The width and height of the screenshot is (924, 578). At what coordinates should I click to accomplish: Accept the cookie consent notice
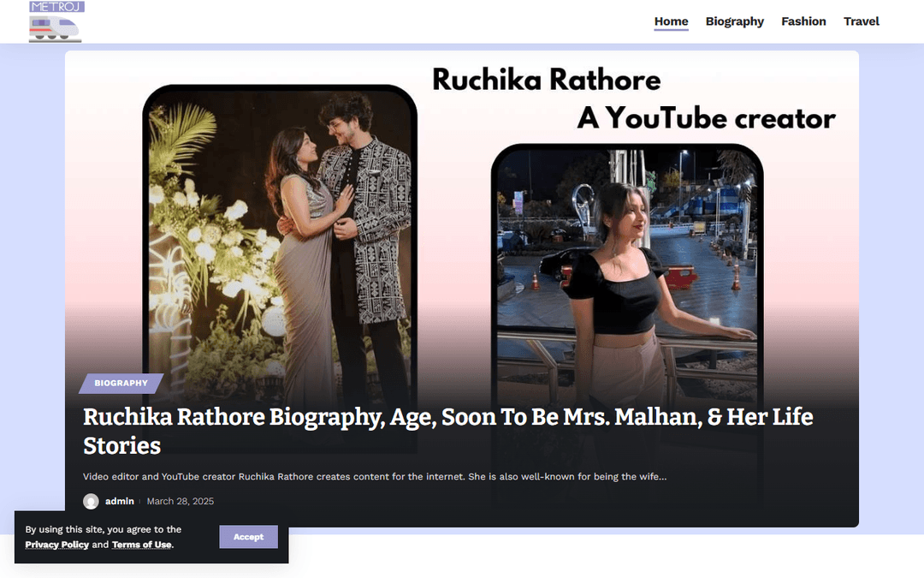click(x=248, y=537)
